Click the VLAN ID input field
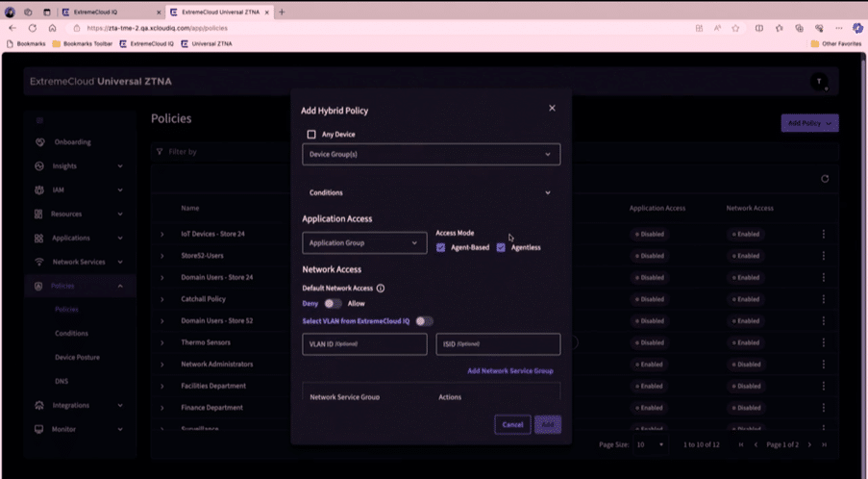This screenshot has width=868, height=479. pos(364,344)
